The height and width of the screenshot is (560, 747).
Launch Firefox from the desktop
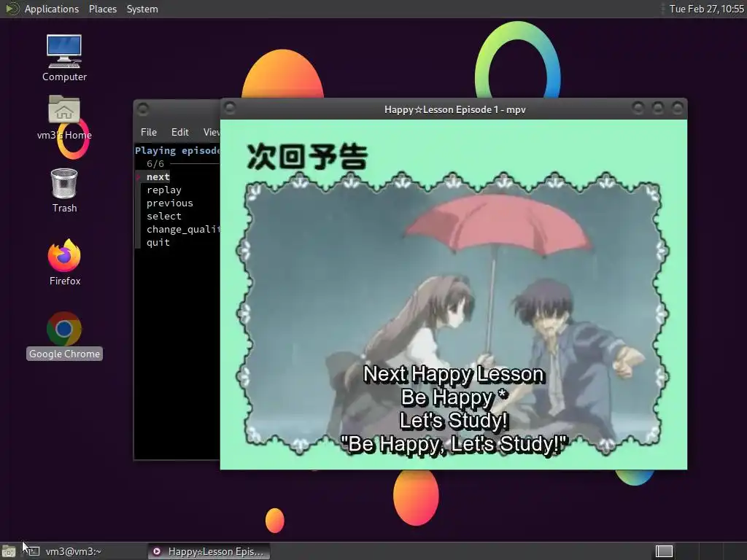point(64,262)
